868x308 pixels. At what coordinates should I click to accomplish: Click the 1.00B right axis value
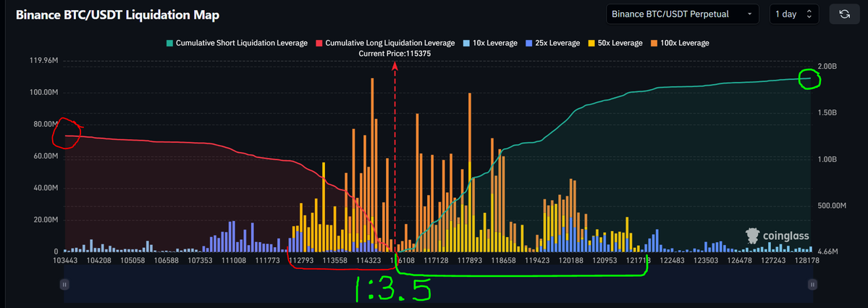coord(827,159)
